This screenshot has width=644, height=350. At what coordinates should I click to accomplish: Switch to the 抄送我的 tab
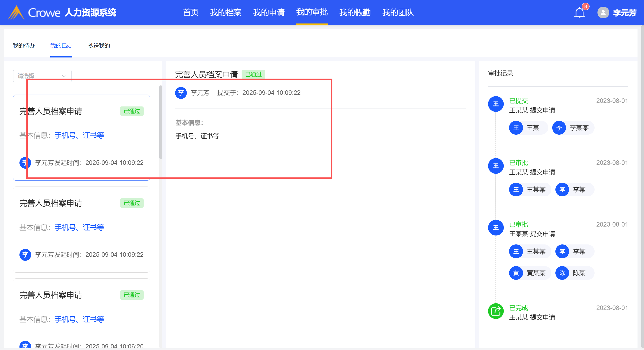pyautogui.click(x=99, y=45)
